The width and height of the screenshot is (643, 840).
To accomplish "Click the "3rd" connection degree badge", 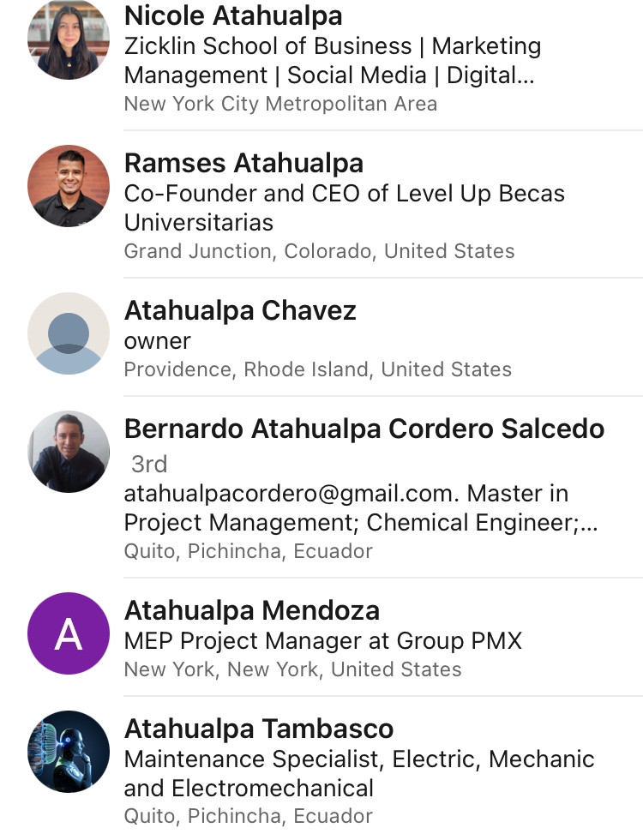I will (149, 464).
